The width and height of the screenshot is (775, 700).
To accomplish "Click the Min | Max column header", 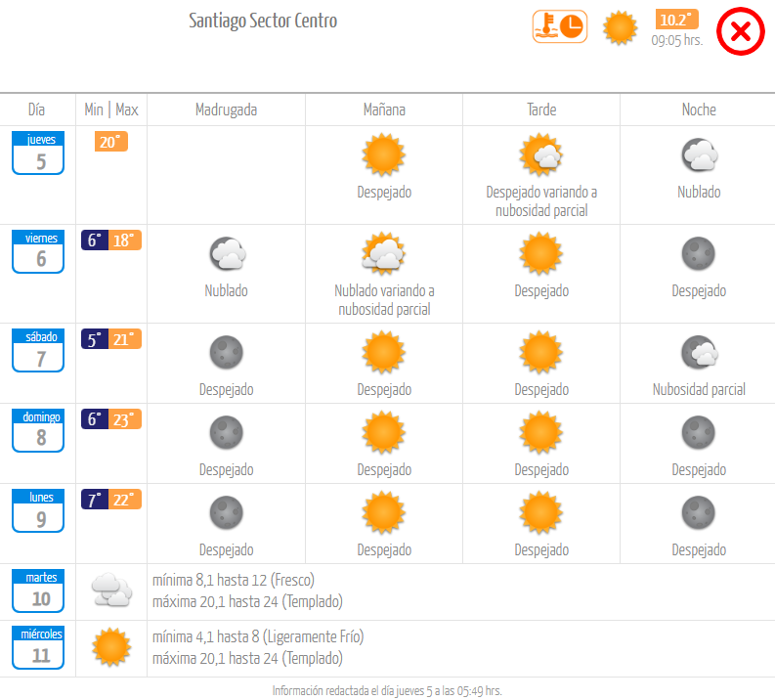I will pyautogui.click(x=111, y=109).
